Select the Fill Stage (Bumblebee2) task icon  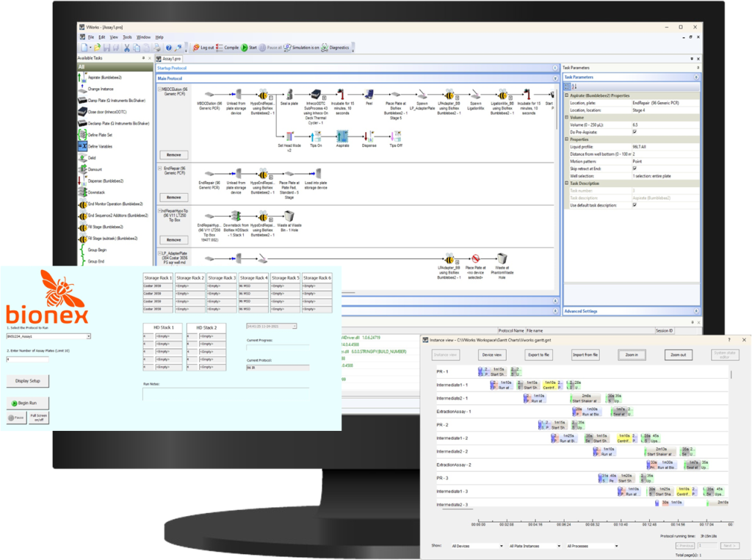[82, 227]
